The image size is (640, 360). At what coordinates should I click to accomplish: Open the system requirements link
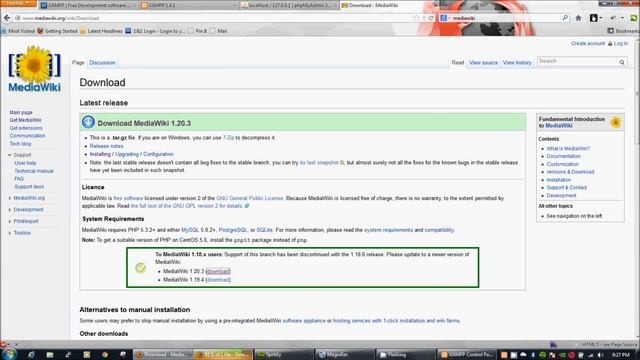coord(388,230)
